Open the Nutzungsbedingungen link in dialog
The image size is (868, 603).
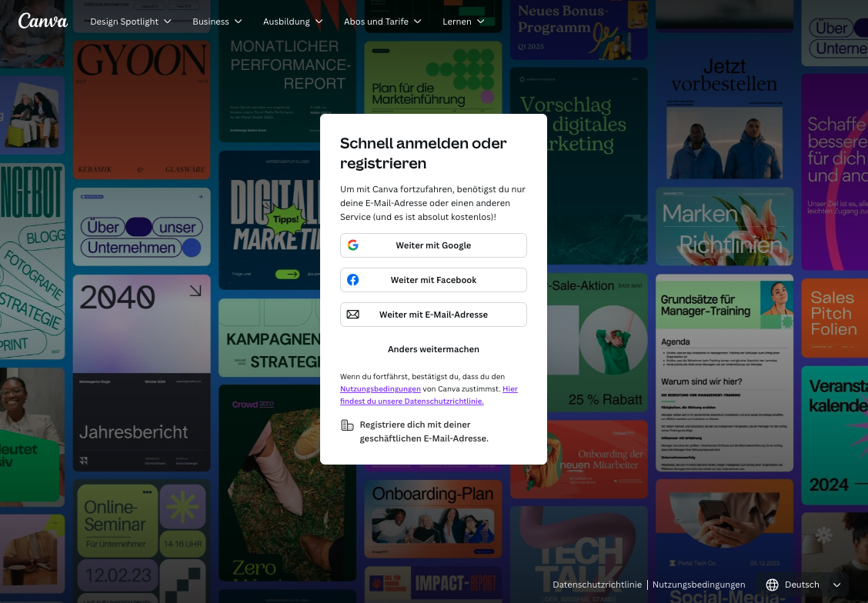tap(380, 389)
